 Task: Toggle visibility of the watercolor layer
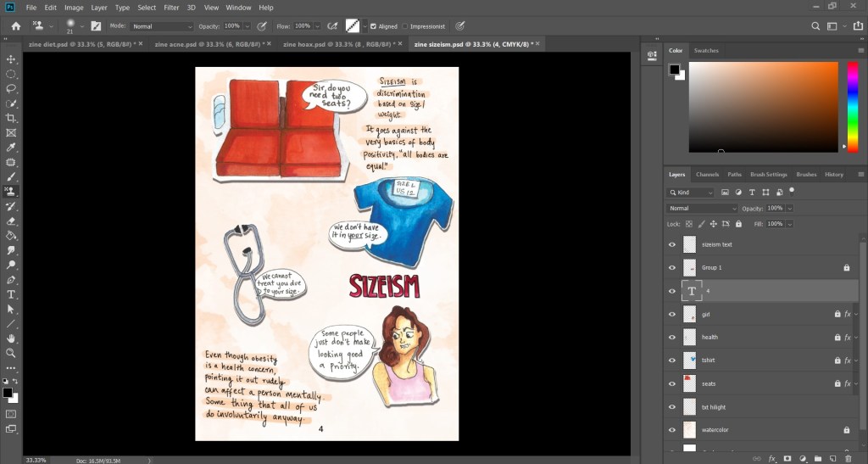click(672, 429)
